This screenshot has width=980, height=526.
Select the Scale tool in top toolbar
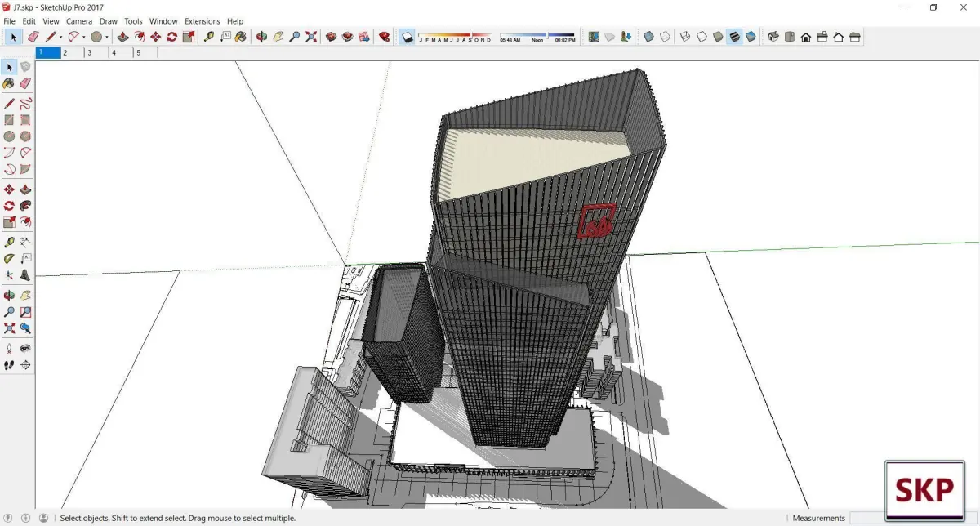(189, 37)
